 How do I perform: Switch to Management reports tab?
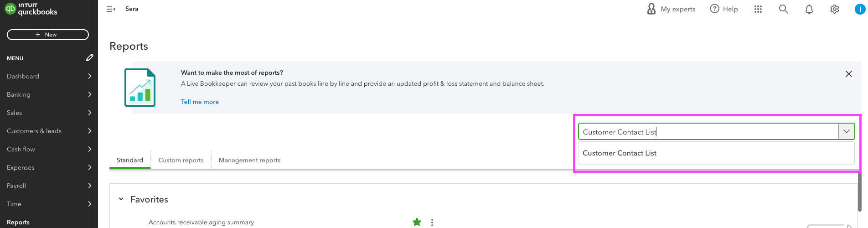click(249, 160)
